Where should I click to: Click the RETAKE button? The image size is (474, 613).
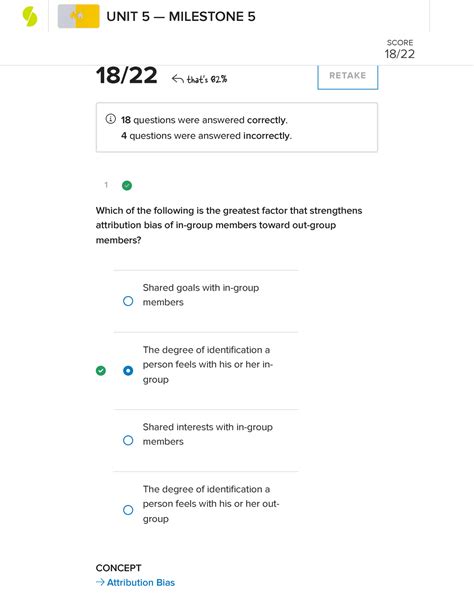click(x=348, y=76)
